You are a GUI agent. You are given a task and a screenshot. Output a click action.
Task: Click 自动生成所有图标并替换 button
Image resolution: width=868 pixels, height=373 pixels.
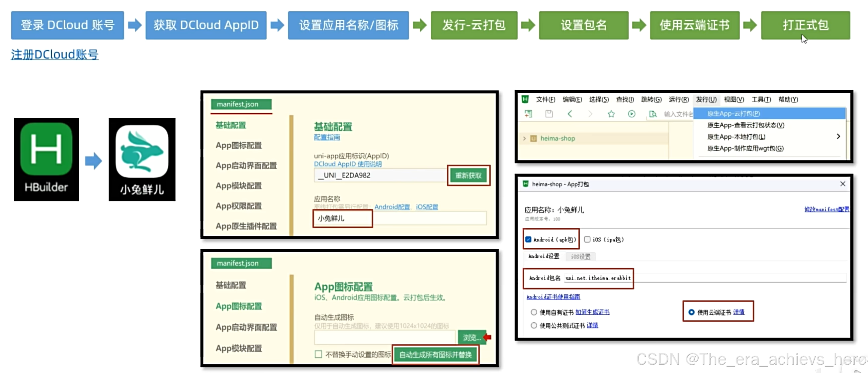click(x=435, y=355)
